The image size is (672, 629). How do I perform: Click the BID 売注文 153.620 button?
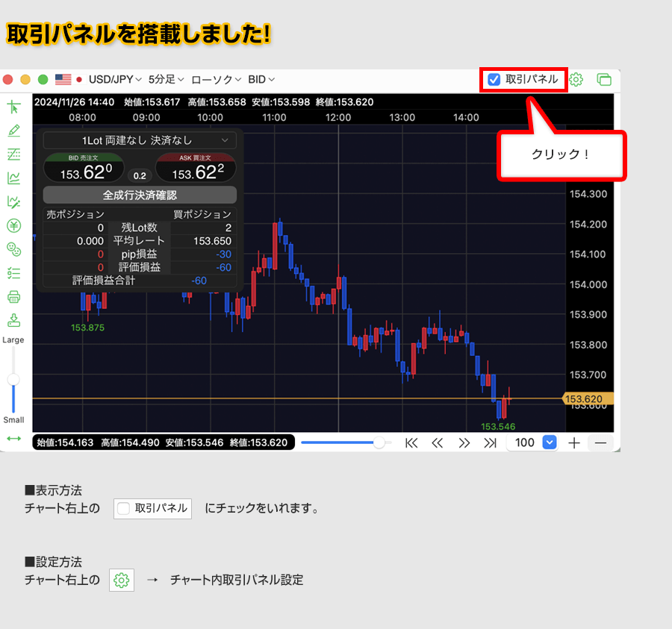(x=84, y=168)
